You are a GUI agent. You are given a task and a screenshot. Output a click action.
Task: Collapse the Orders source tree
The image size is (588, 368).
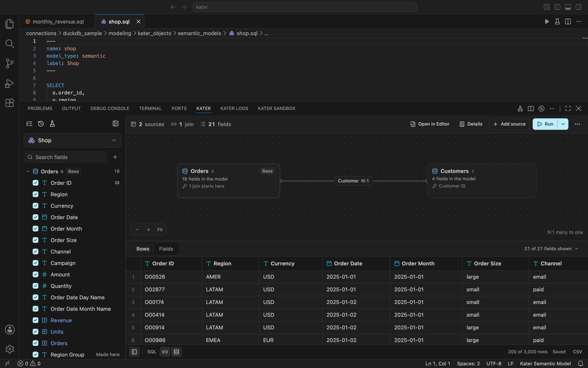pyautogui.click(x=28, y=171)
